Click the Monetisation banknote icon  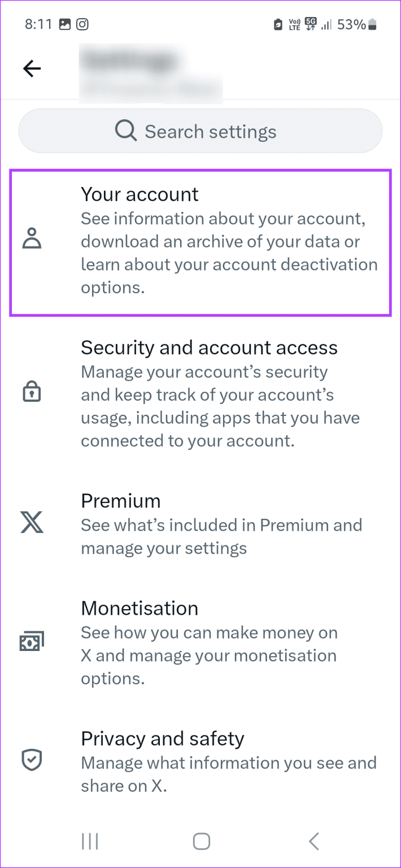click(31, 640)
